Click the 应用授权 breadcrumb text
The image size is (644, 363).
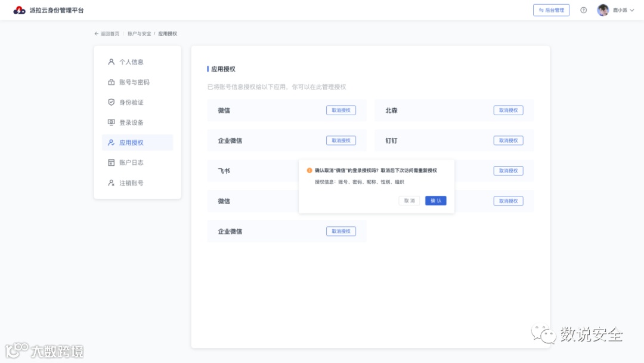(x=168, y=33)
